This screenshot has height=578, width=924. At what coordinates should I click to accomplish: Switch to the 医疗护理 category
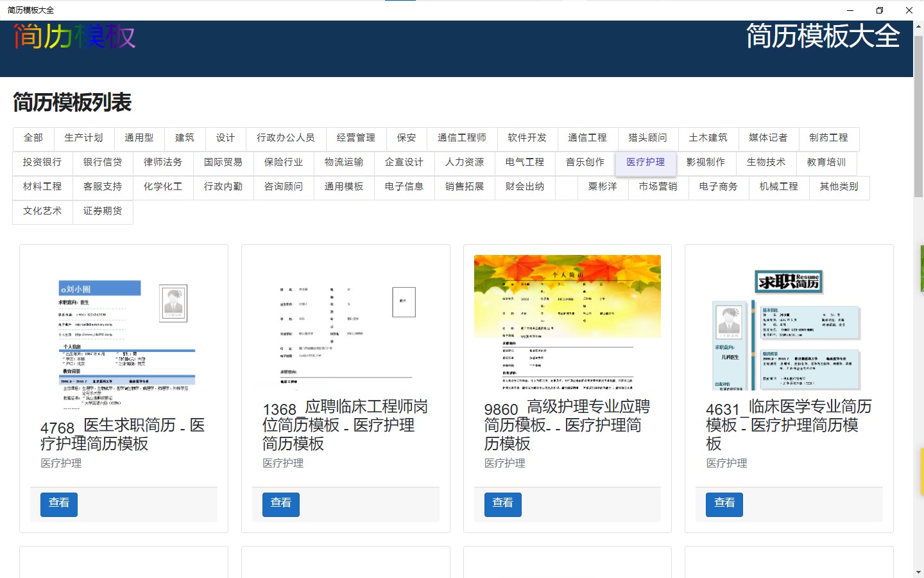tap(646, 162)
